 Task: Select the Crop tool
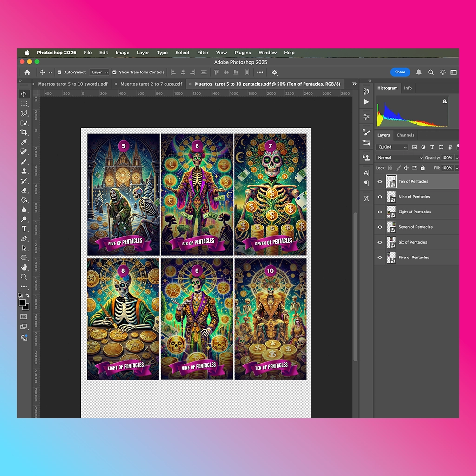24,132
